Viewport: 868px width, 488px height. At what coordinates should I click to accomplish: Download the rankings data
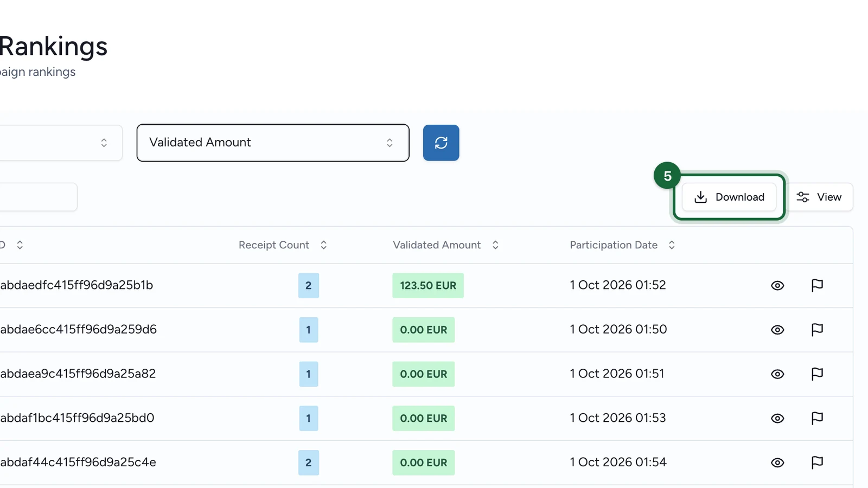pos(729,197)
